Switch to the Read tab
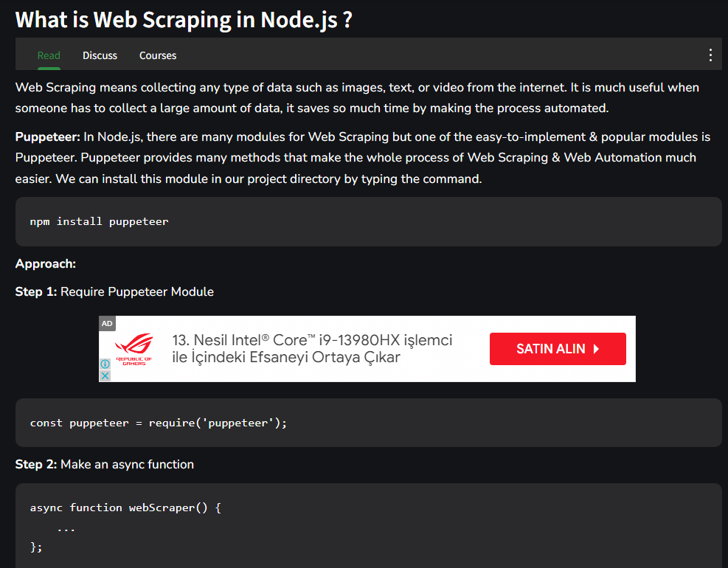The image size is (728, 568). [x=49, y=55]
